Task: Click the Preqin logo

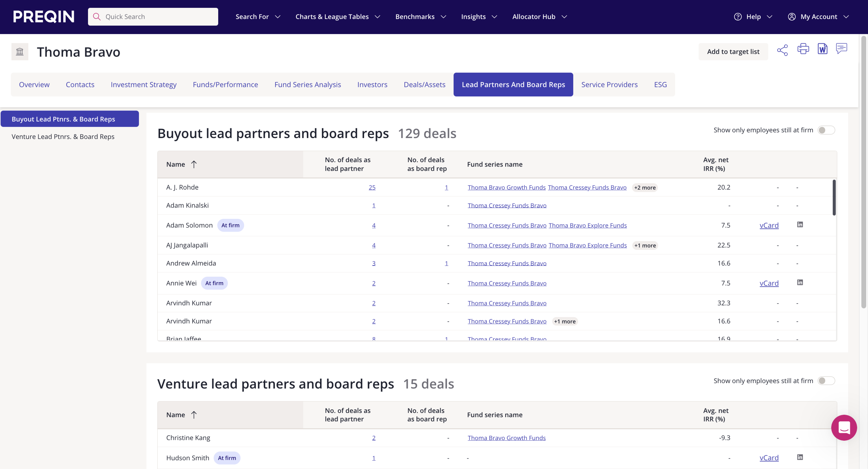Action: (x=44, y=16)
